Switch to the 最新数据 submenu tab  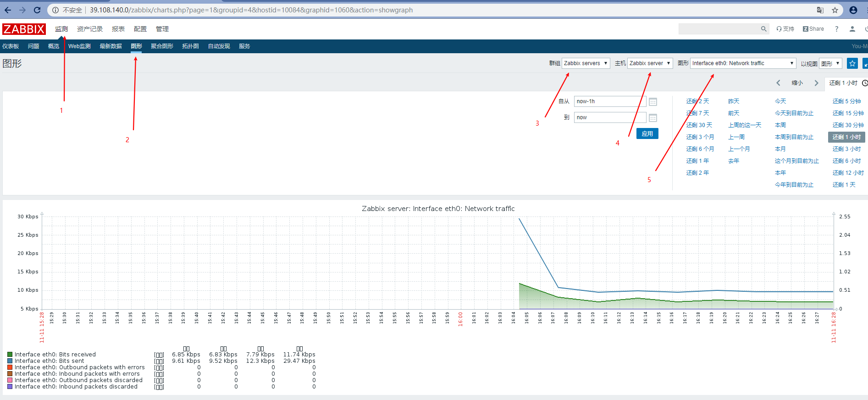click(111, 46)
